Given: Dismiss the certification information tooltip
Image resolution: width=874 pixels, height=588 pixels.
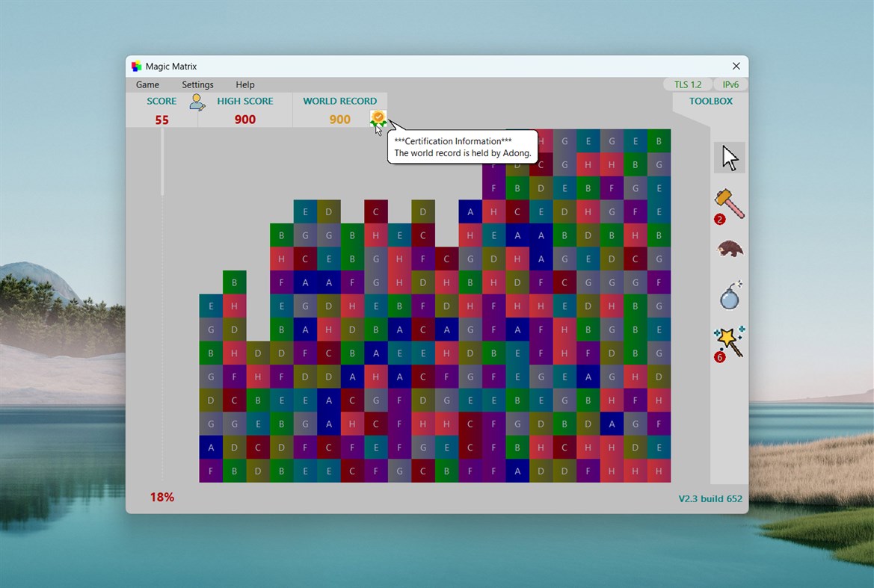Looking at the screenshot, I should point(461,146).
